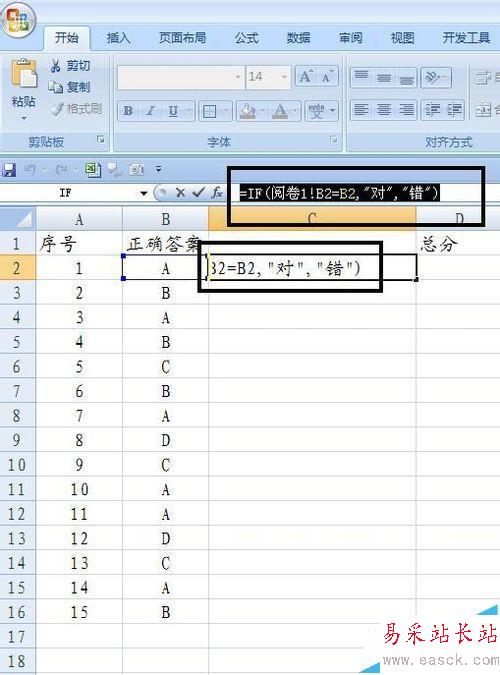Confirm the formula with the checkmark
Viewport: 500px width, 675px height.
coord(198,193)
